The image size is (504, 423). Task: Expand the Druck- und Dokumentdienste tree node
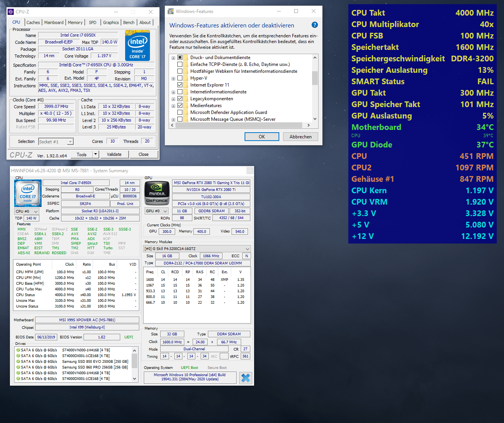pyautogui.click(x=173, y=58)
